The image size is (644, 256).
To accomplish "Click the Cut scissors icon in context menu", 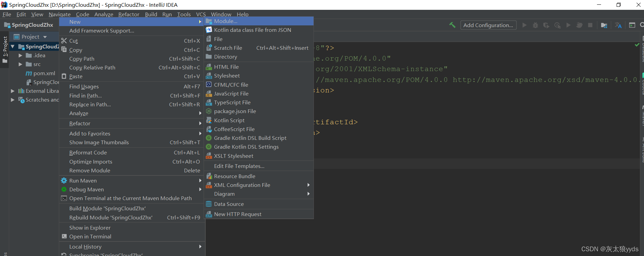I will pos(64,41).
